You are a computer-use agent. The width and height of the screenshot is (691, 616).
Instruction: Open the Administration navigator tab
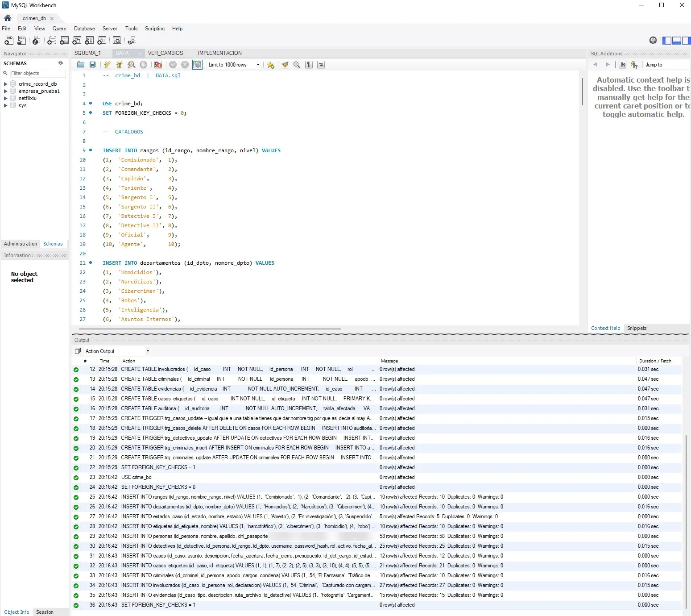[x=21, y=244]
